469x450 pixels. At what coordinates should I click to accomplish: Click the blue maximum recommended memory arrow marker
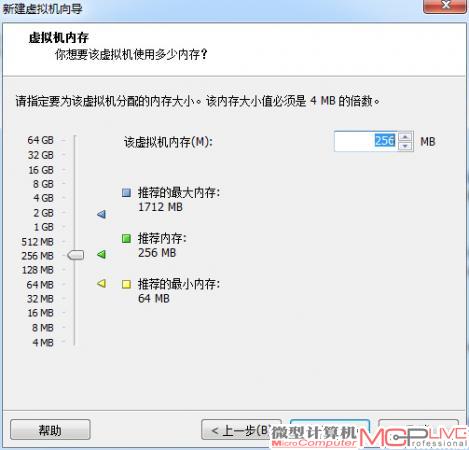coord(101,214)
